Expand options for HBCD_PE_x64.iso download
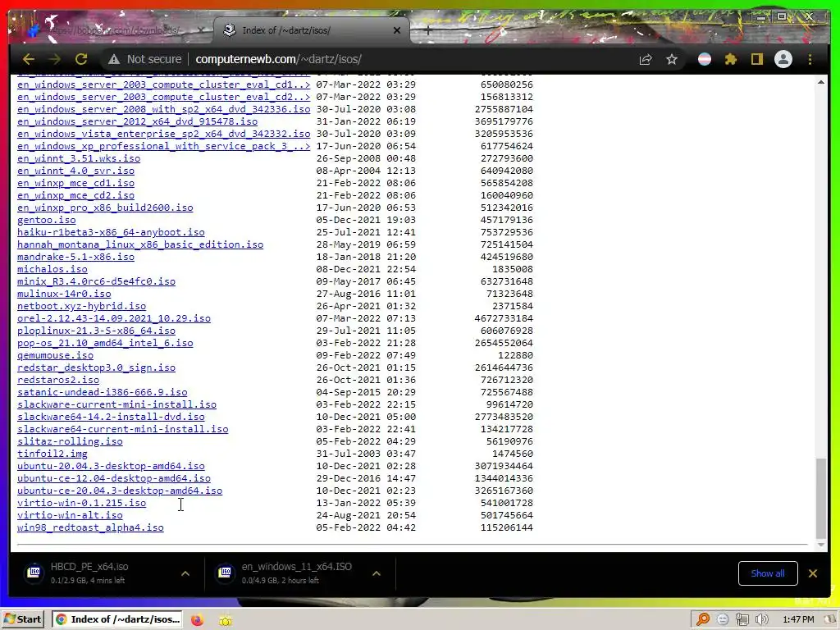This screenshot has width=840, height=630. [x=185, y=573]
